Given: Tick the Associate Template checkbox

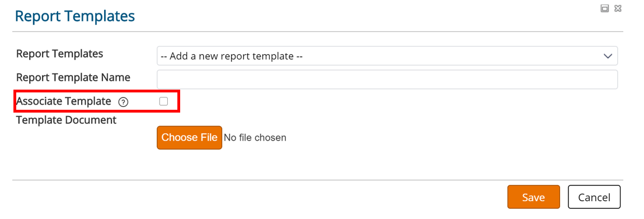Looking at the screenshot, I should click(163, 101).
